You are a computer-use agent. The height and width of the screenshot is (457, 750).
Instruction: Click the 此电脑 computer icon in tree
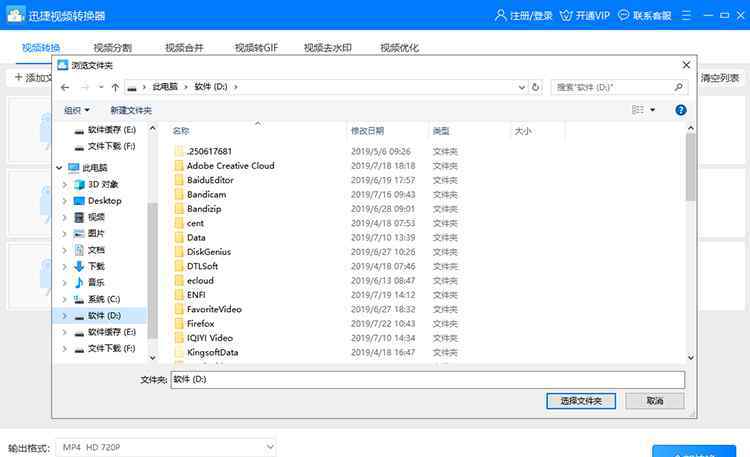[x=74, y=167]
